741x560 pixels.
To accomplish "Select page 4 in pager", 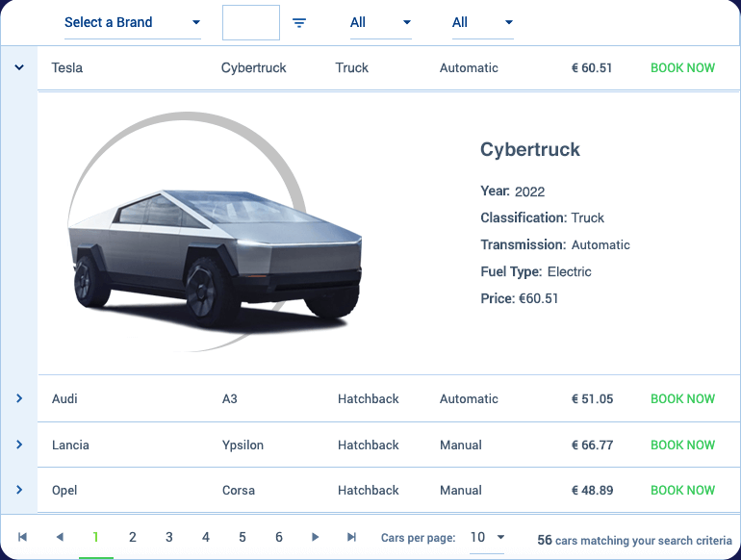I will (x=206, y=537).
